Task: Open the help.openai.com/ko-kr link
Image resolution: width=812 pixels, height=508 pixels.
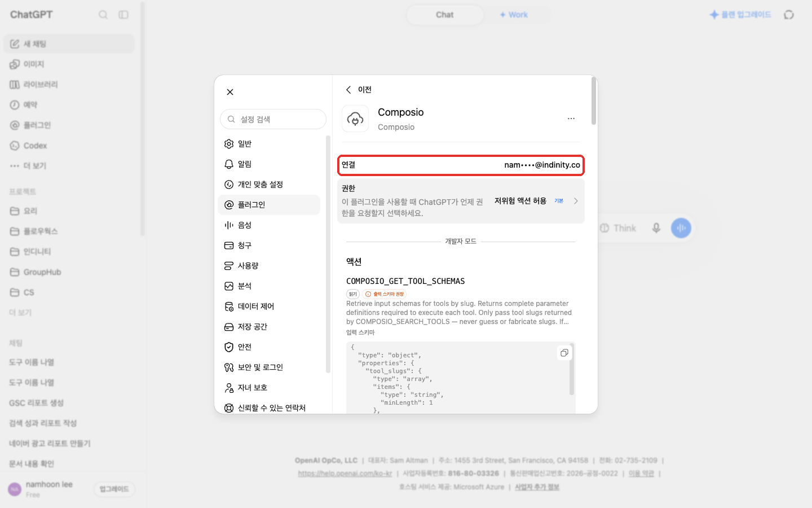Action: [x=345, y=474]
